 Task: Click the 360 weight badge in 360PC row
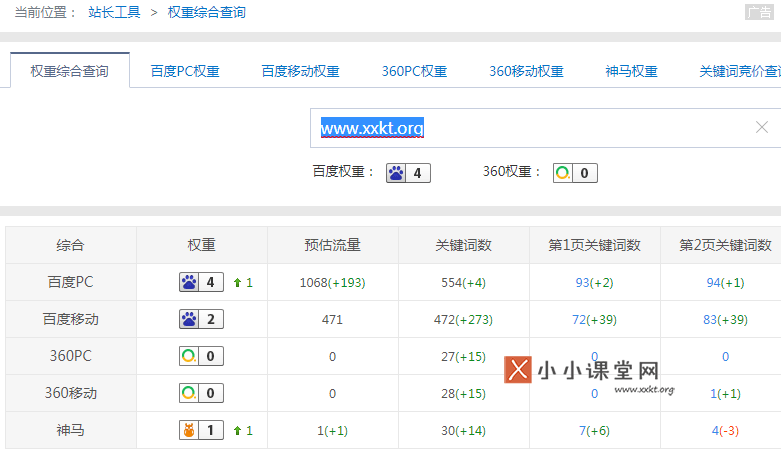coord(201,357)
